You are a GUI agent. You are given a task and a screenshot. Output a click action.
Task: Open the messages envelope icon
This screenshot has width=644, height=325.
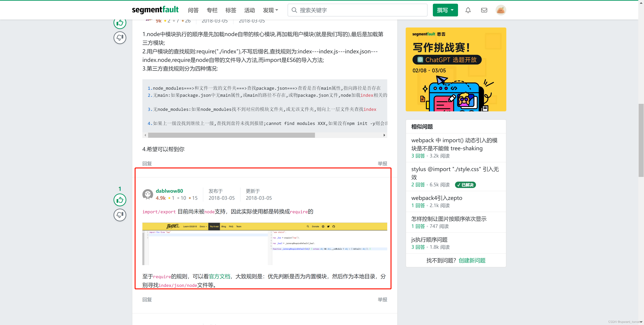[x=484, y=10]
